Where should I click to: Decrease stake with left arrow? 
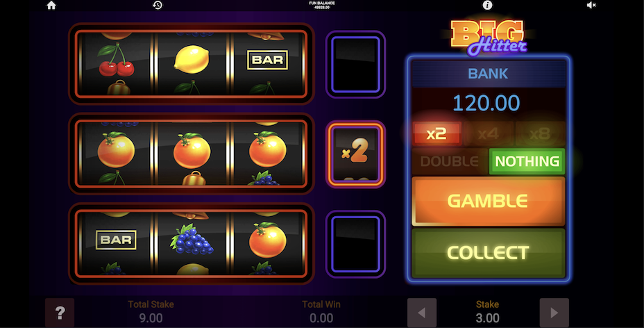[x=422, y=313]
